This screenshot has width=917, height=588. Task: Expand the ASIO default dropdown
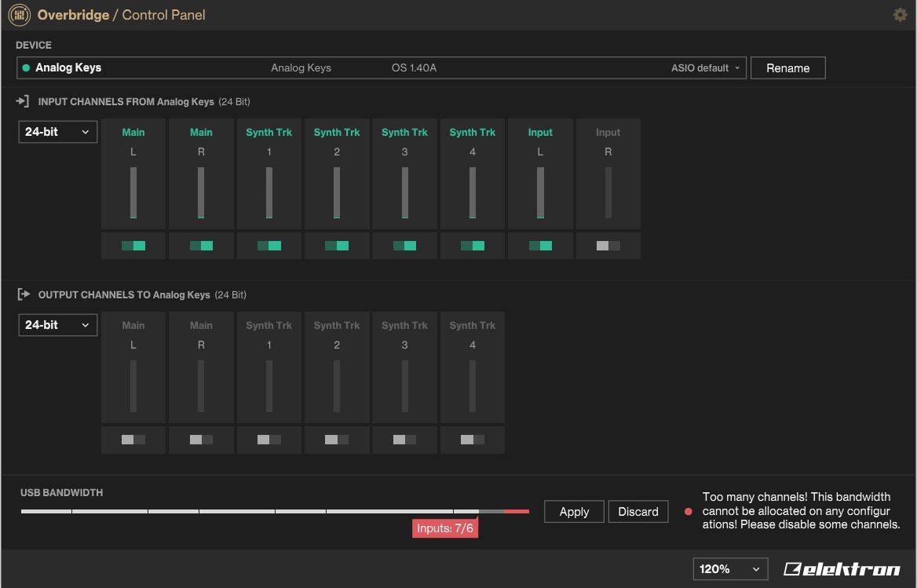tap(705, 68)
